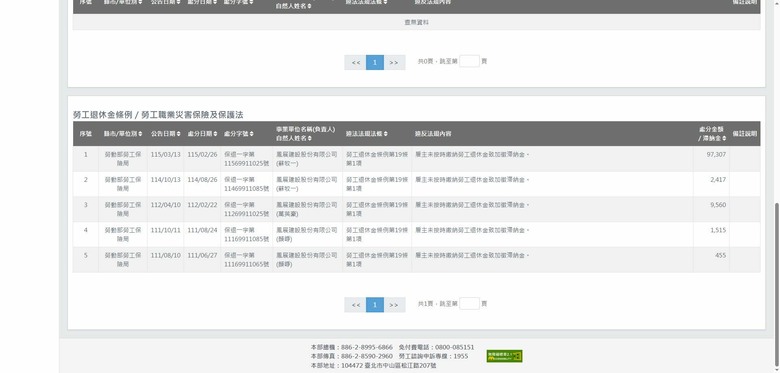Click announcement date 115/03/13
780x373 pixels.
166,155
